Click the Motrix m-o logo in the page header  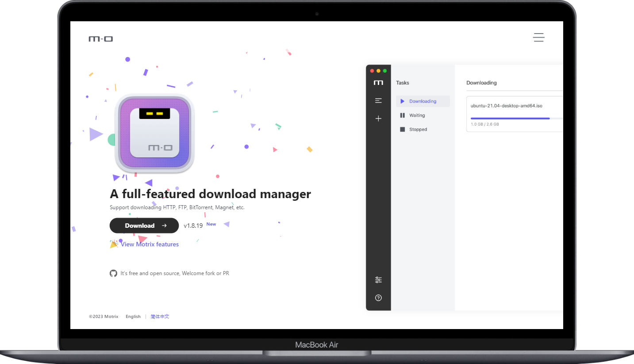[x=101, y=39]
